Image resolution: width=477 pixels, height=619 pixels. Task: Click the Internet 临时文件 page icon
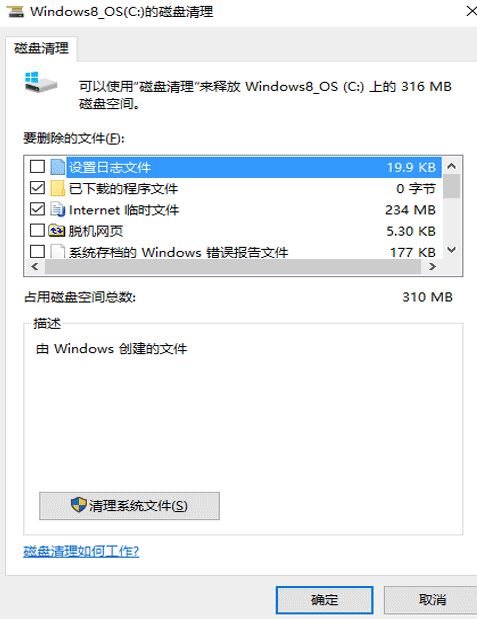[58, 210]
